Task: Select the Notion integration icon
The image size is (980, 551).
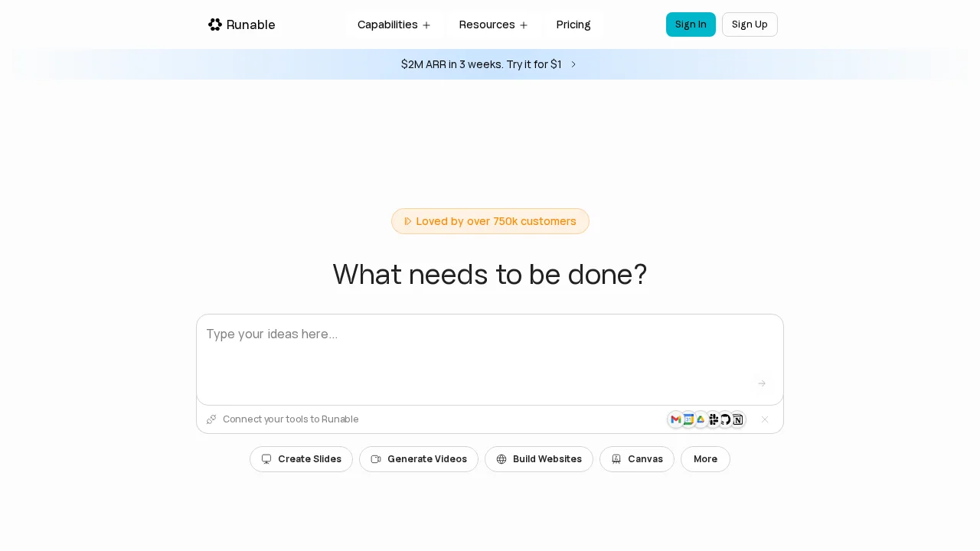Action: point(737,419)
